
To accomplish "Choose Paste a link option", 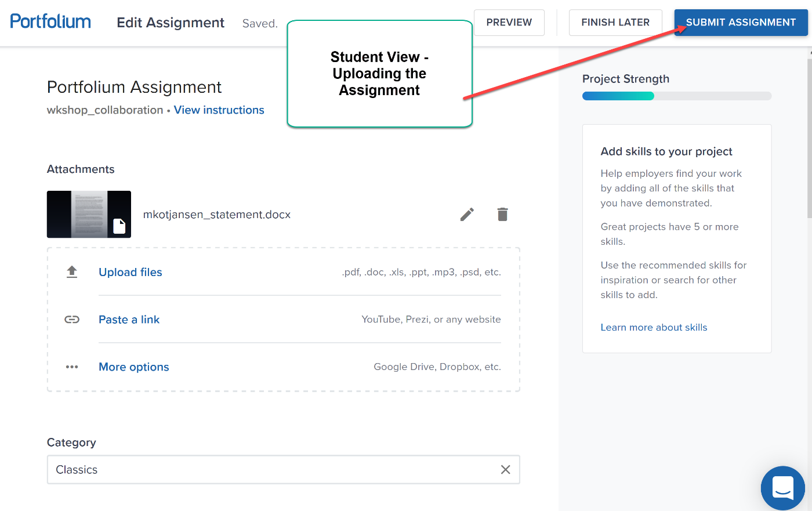I will click(x=129, y=320).
